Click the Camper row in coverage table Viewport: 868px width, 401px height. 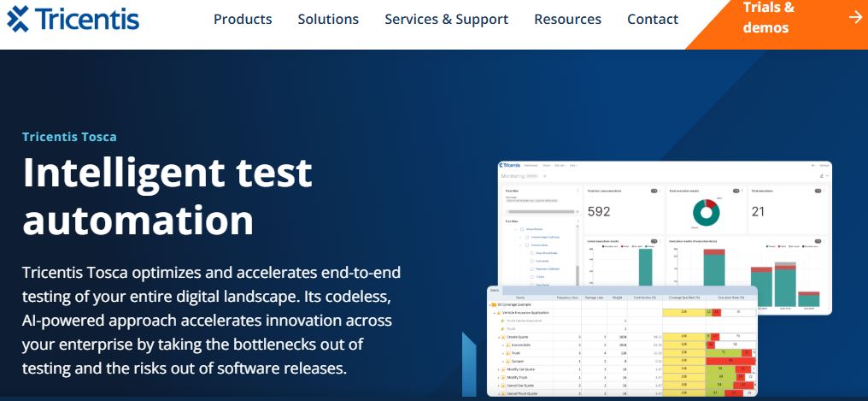622,361
